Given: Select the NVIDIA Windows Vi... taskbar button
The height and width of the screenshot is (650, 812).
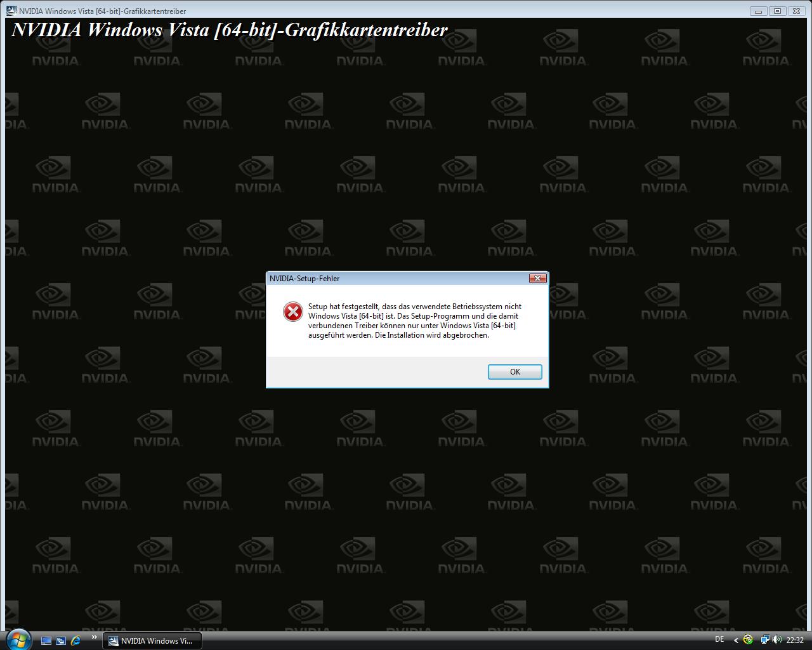Looking at the screenshot, I should (x=152, y=640).
